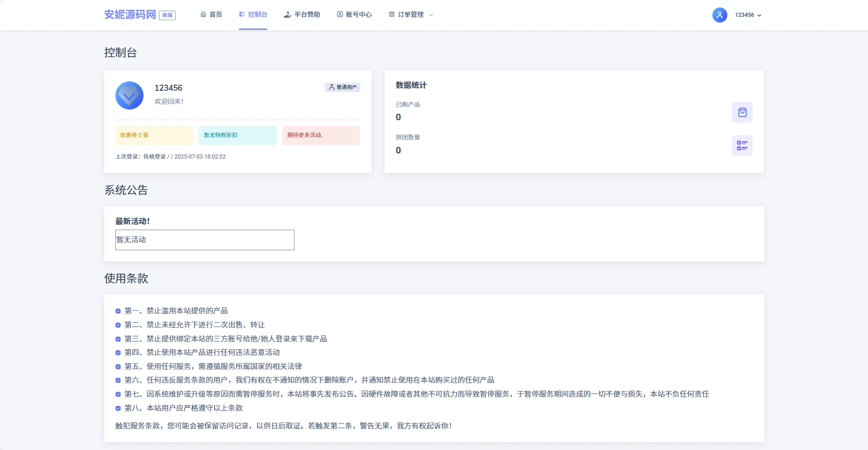868x450 pixels.
Task: Expand the 订单管理 dropdown
Action: coord(431,15)
